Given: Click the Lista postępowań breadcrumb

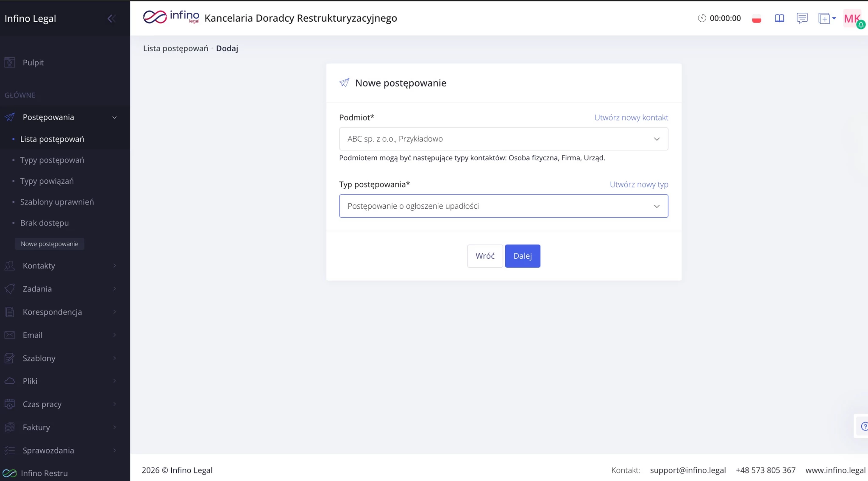Looking at the screenshot, I should (175, 48).
